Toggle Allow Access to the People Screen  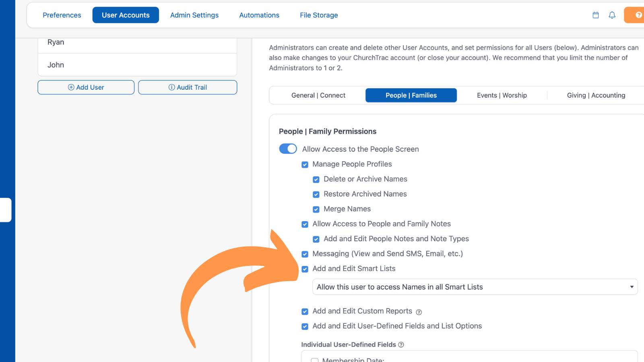288,149
